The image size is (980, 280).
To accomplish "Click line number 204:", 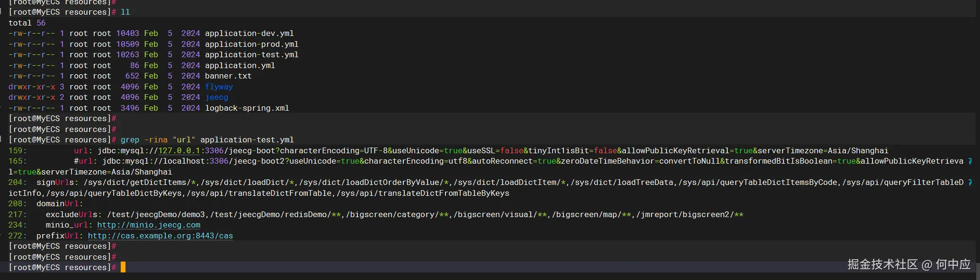I will [x=18, y=183].
